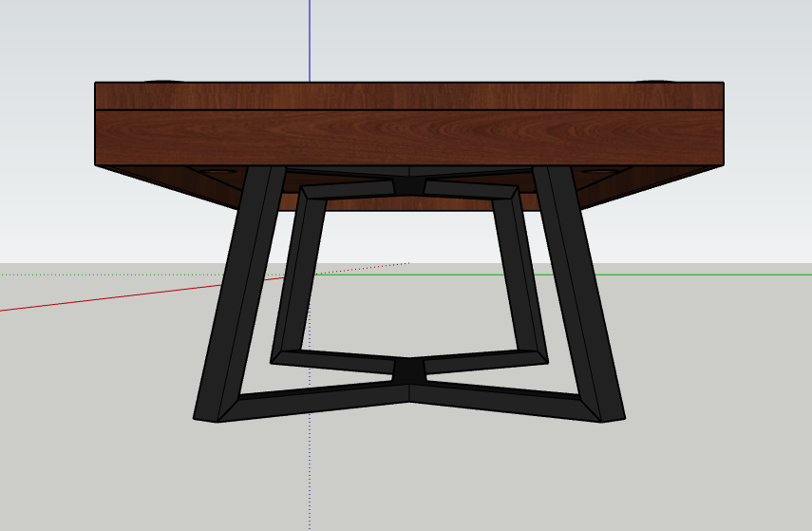
Task: Select the inner frame's left slanted leg
Action: click(x=299, y=274)
